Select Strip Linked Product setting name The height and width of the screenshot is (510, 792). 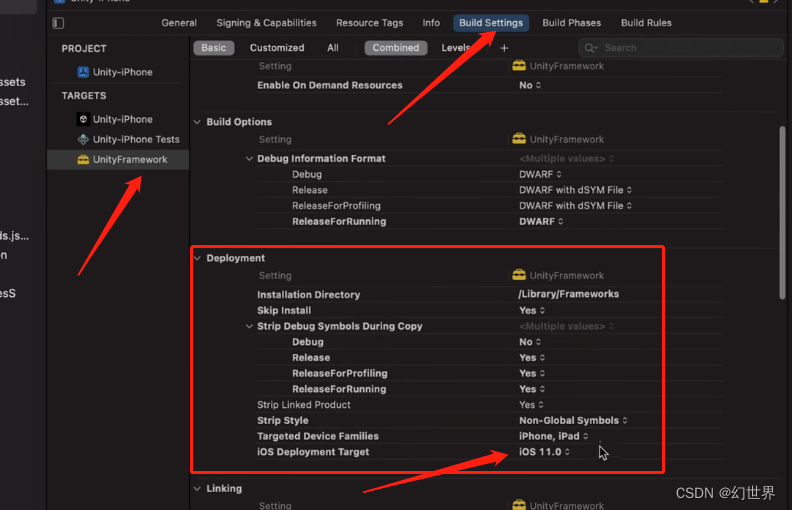tap(304, 404)
